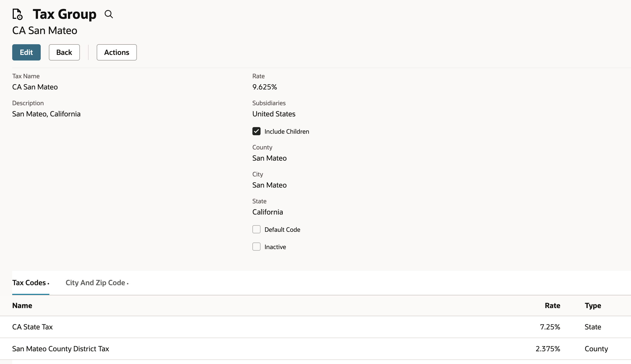Viewport: 631px width, 364px height.
Task: Select the CA State Tax row name
Action: click(x=33, y=327)
